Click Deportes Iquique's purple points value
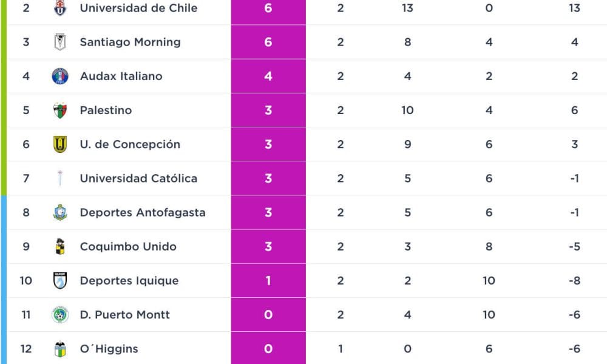The width and height of the screenshot is (607, 364). (x=268, y=280)
